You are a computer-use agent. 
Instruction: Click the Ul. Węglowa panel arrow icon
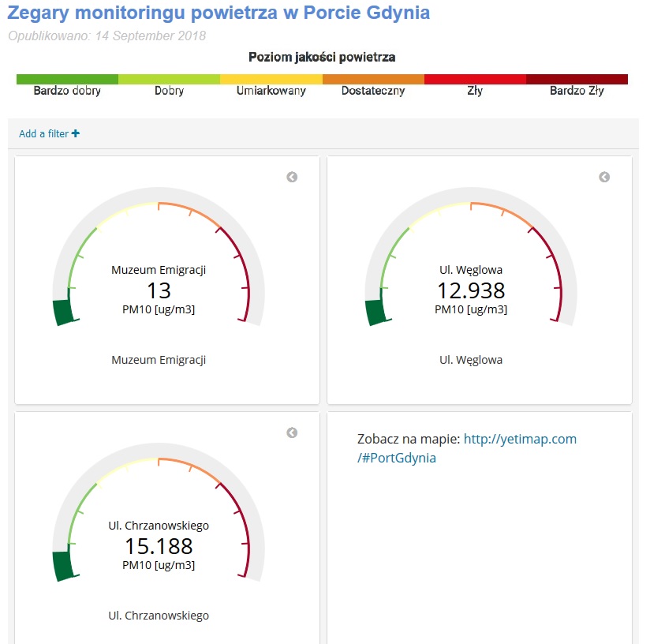click(x=604, y=178)
